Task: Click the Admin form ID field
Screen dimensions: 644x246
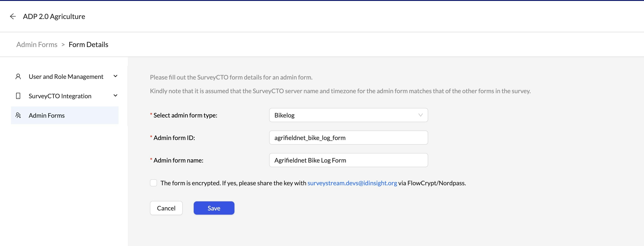Action: [x=348, y=138]
